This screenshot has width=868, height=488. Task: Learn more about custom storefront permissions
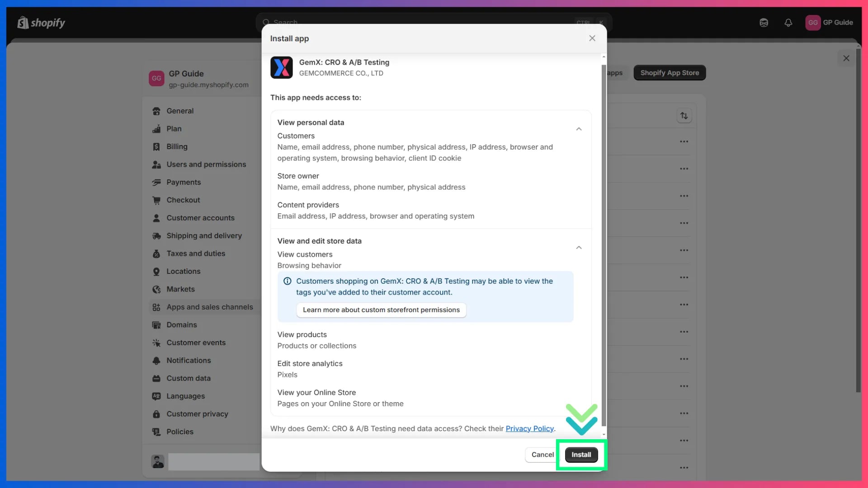click(381, 310)
